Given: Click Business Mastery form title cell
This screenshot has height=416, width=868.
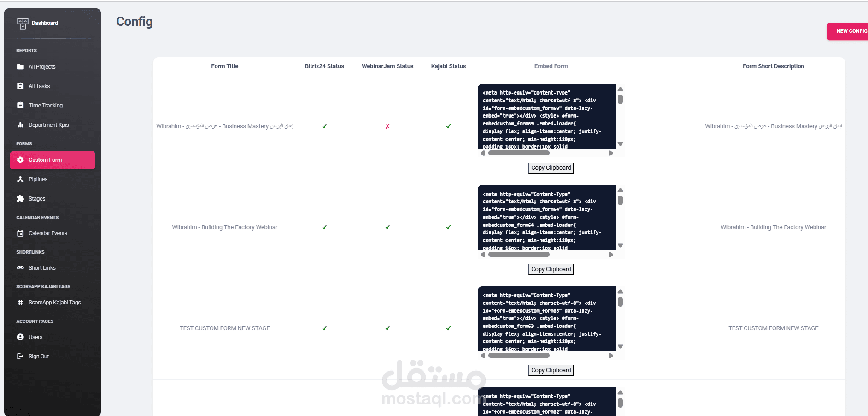Looking at the screenshot, I should [225, 126].
